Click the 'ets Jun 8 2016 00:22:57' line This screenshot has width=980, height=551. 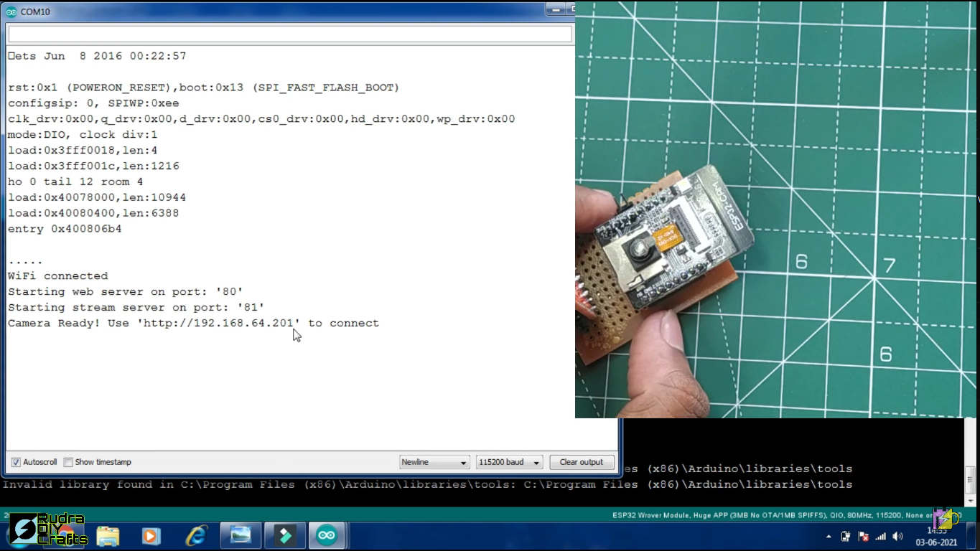pyautogui.click(x=97, y=56)
